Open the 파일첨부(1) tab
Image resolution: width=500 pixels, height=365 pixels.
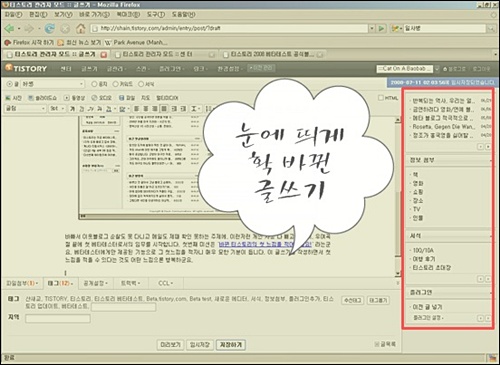[x=22, y=283]
